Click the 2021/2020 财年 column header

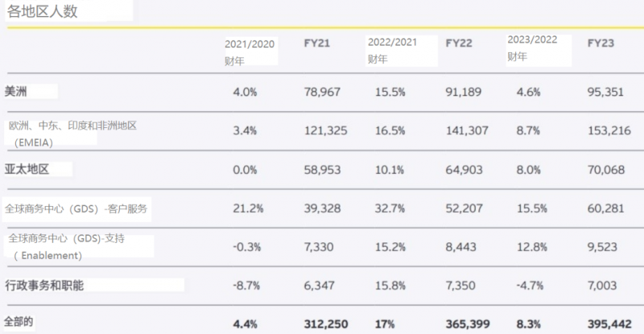click(x=249, y=51)
